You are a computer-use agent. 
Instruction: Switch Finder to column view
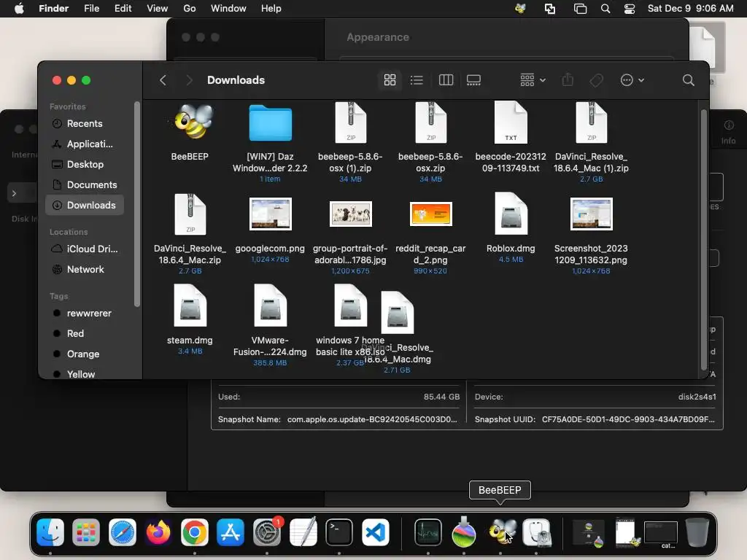tap(446, 80)
